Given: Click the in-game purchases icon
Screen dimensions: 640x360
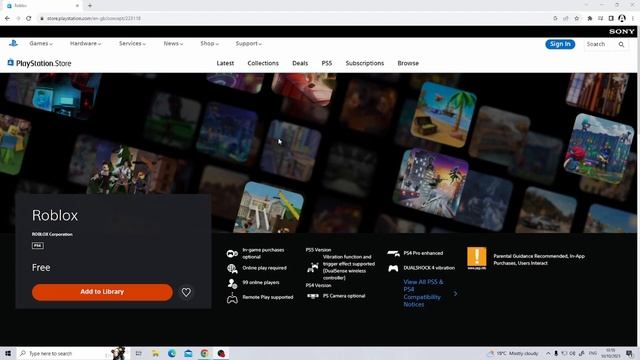Looking at the screenshot, I should (x=232, y=254).
